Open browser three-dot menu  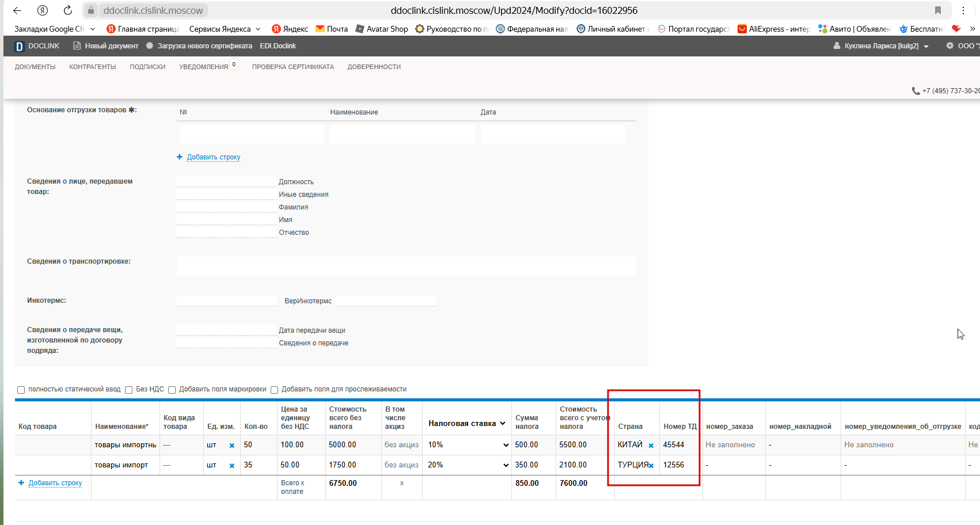[x=963, y=10]
